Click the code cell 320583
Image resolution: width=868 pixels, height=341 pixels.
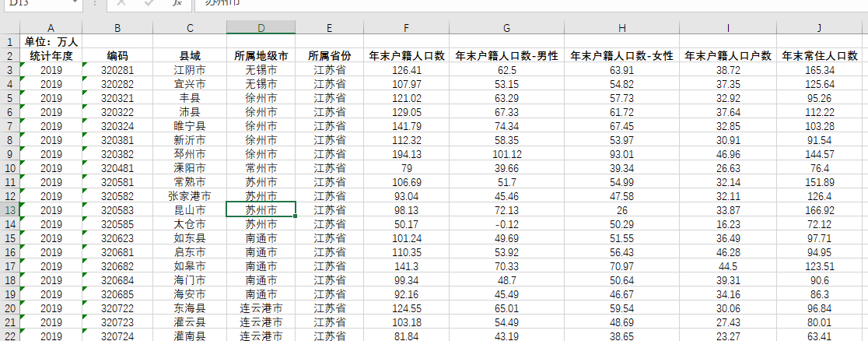coord(117,210)
